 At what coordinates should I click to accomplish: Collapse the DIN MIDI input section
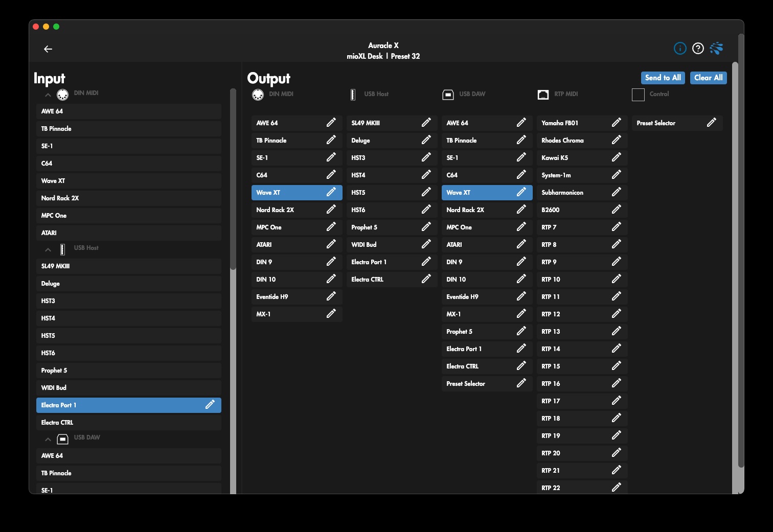tap(48, 94)
